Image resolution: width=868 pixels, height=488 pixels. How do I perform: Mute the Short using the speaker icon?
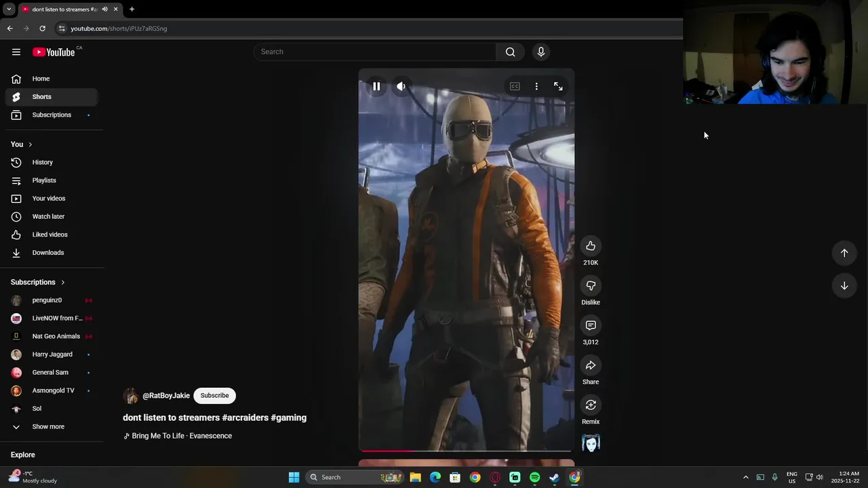[401, 87]
